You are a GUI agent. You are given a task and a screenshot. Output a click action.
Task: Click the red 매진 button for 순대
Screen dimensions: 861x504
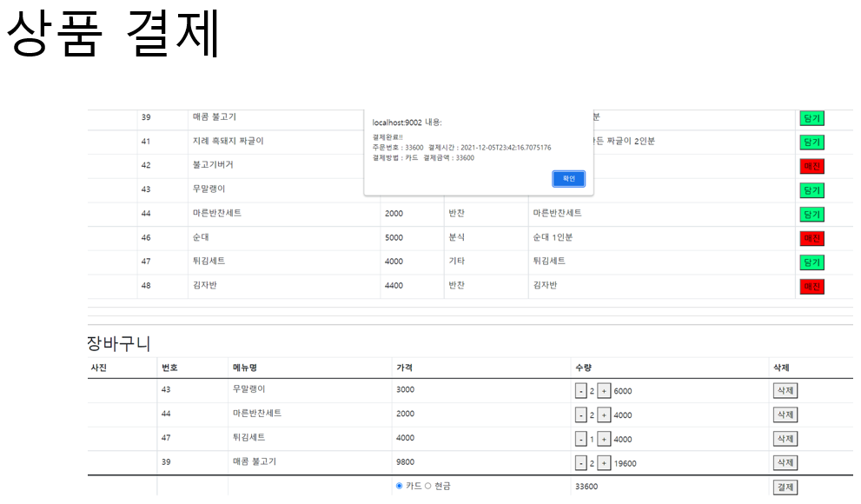[811, 237]
